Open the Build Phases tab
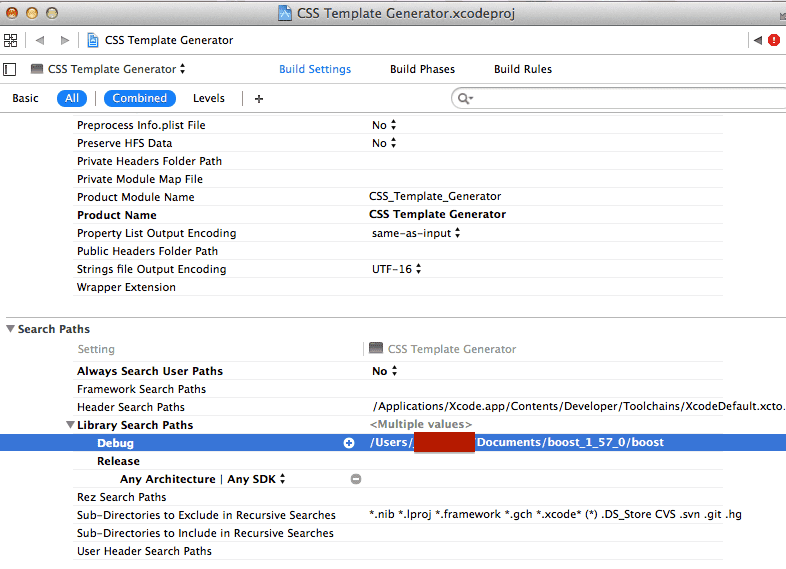Viewport: 786px width, 569px height. [422, 69]
